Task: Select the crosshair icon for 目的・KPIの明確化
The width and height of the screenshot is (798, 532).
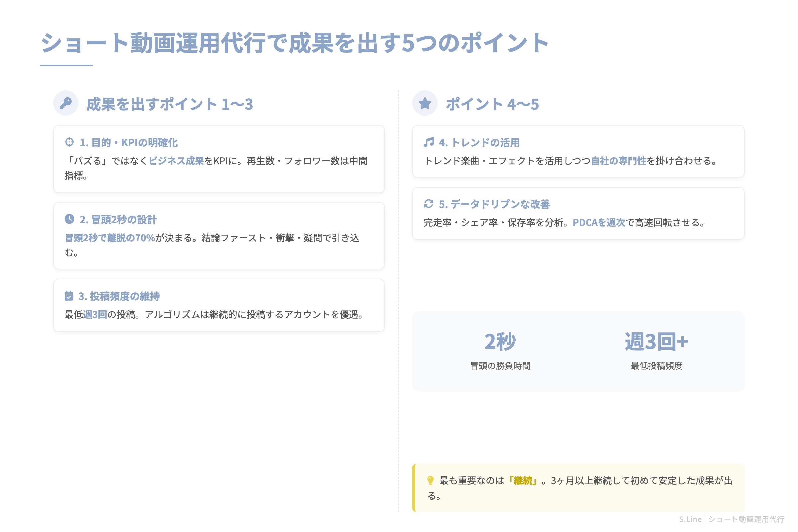Action: tap(70, 143)
